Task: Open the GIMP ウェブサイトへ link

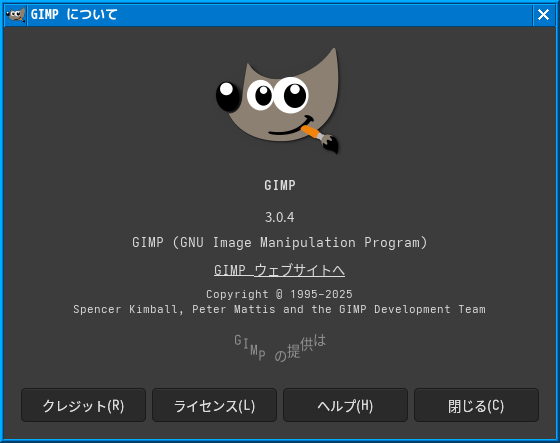Action: pos(279,270)
